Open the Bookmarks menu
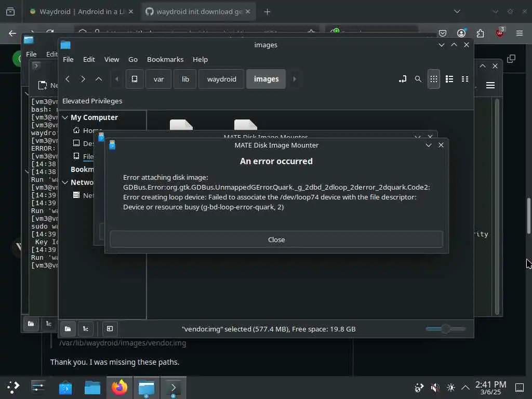532x399 pixels. pos(165,59)
